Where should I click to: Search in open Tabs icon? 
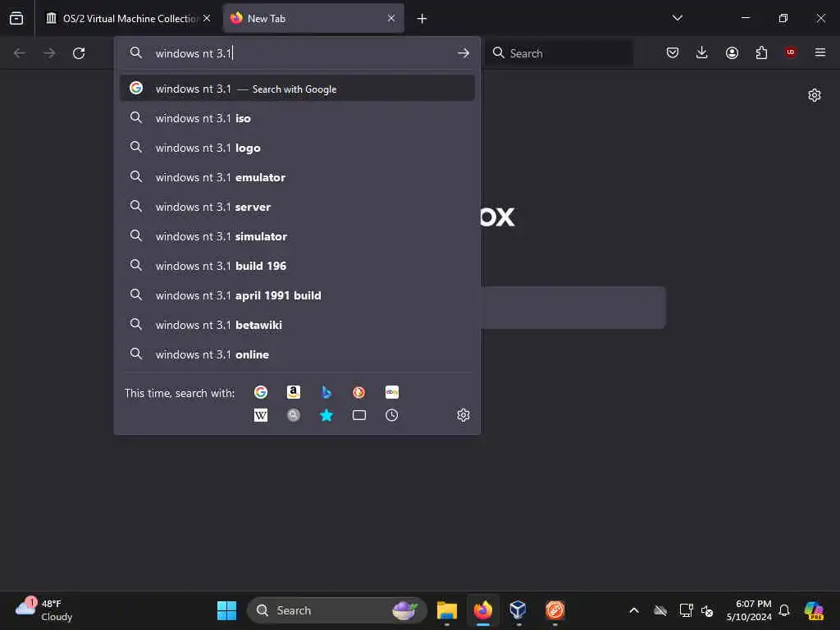pyautogui.click(x=359, y=415)
